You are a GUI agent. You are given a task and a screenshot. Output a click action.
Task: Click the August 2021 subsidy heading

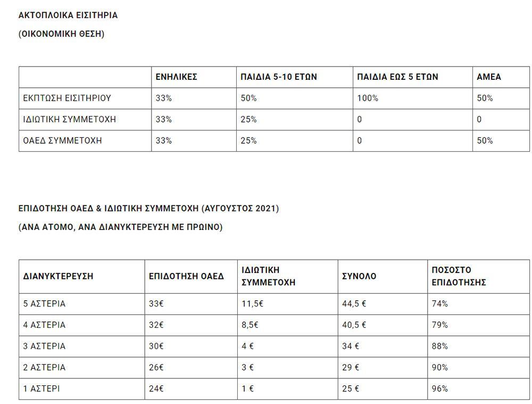click(148, 208)
